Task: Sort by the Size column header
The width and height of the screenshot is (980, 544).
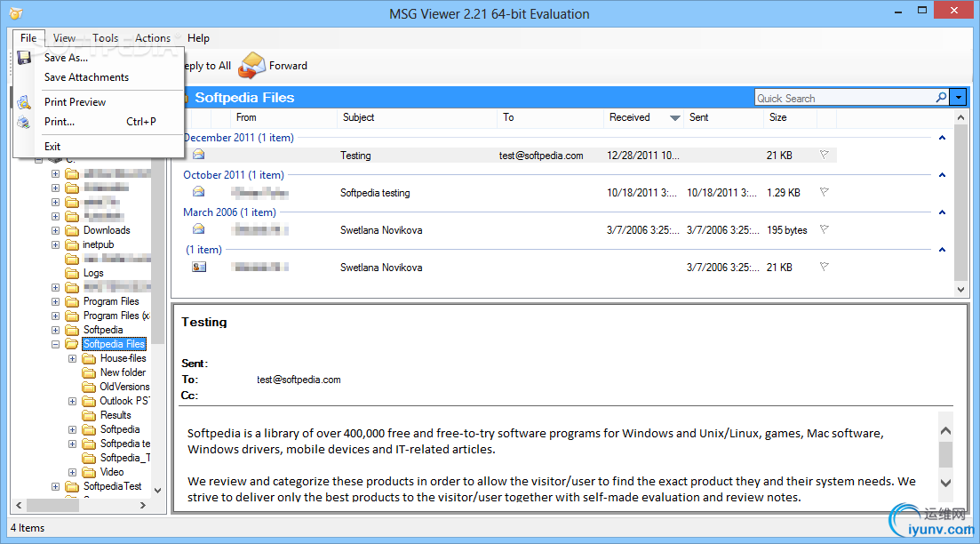Action: pos(791,117)
